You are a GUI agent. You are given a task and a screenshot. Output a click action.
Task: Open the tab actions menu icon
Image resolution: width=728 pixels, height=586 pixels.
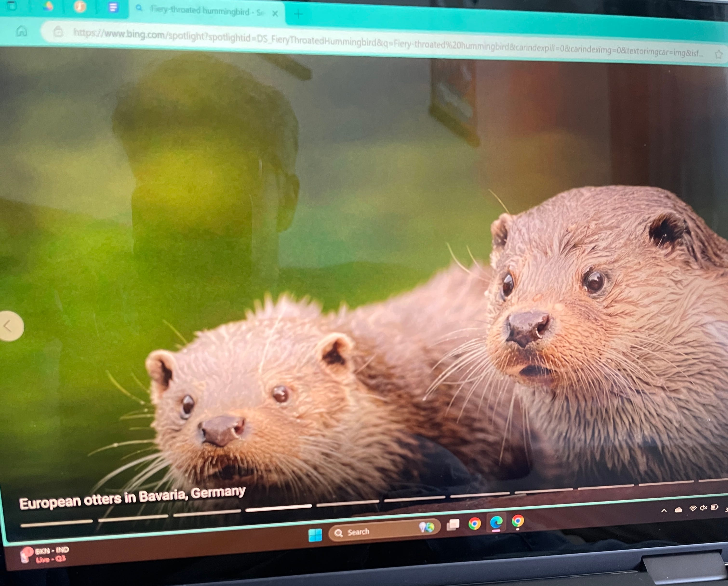pos(12,6)
